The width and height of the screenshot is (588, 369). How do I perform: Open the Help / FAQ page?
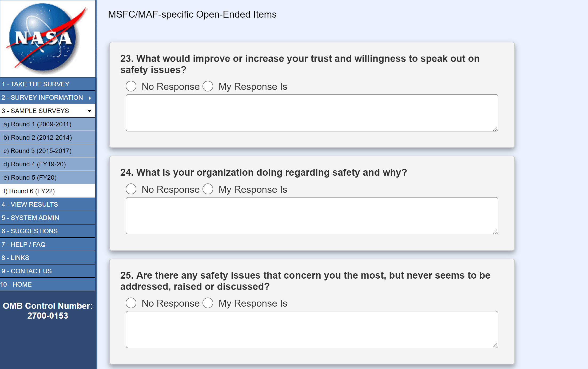23,244
